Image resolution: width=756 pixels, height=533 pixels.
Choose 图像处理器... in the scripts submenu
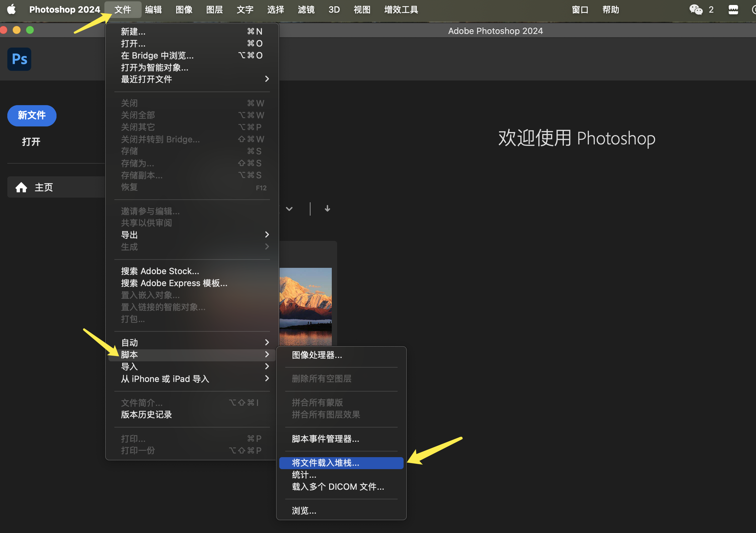341,355
